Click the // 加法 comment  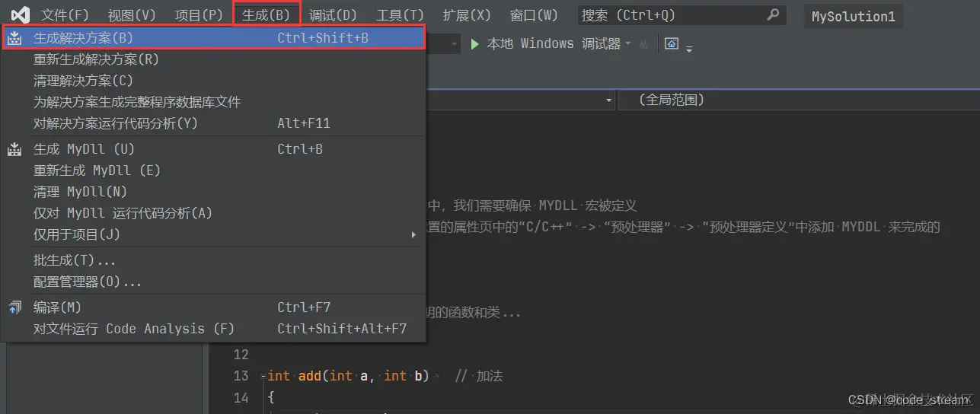point(479,376)
